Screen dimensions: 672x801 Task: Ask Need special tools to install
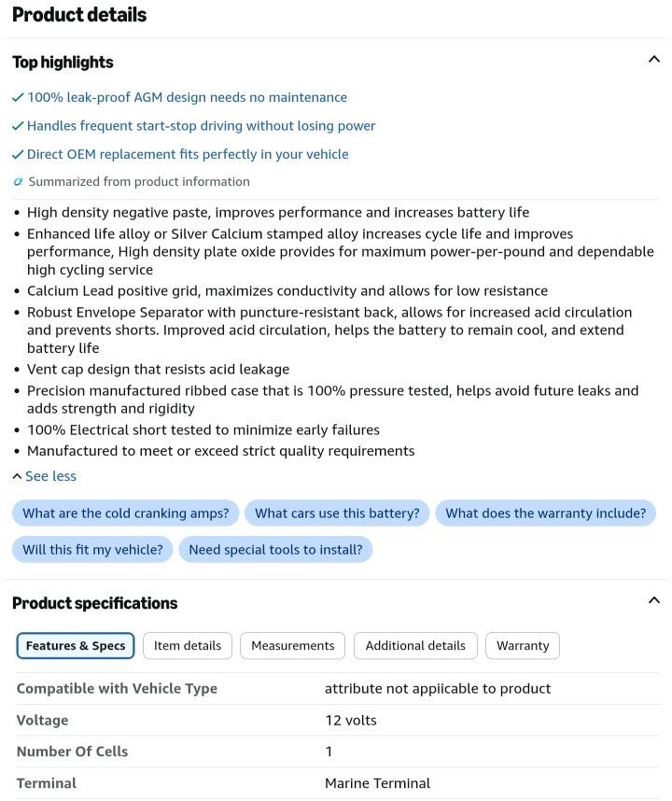275,550
